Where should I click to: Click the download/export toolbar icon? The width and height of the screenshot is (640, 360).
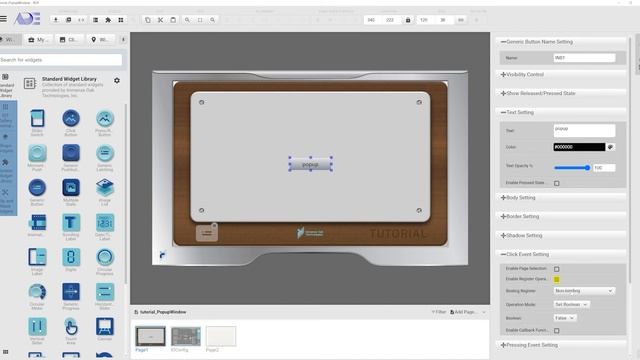[x=56, y=20]
